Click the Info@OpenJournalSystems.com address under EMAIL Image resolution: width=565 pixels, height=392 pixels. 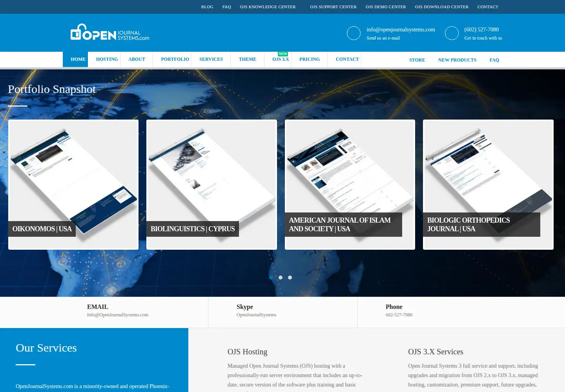coord(118,315)
